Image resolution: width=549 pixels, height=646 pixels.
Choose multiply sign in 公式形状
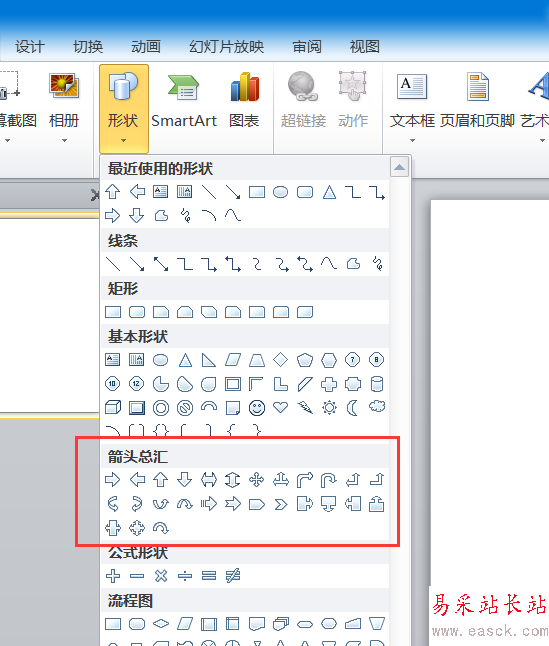click(161, 576)
